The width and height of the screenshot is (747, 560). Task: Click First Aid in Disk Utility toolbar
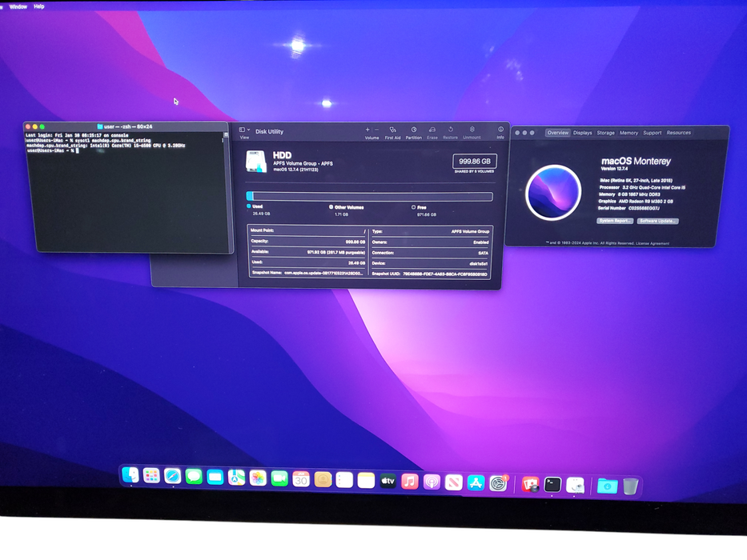pos(392,133)
